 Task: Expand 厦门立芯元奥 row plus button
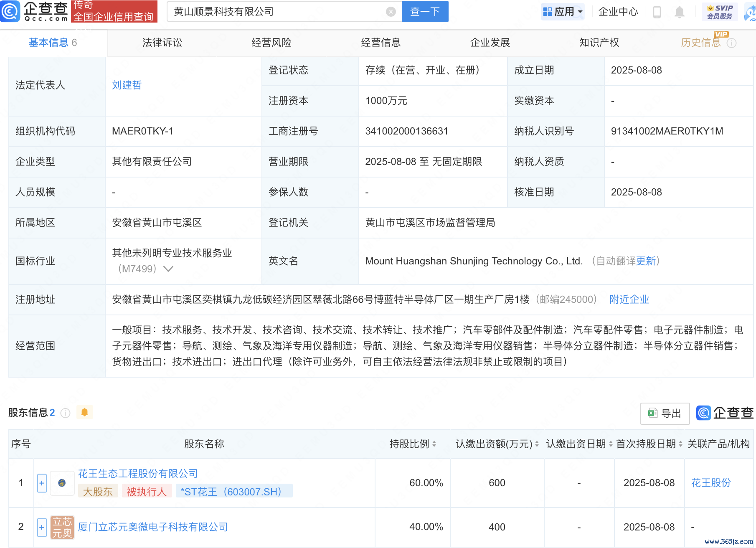pyautogui.click(x=42, y=527)
